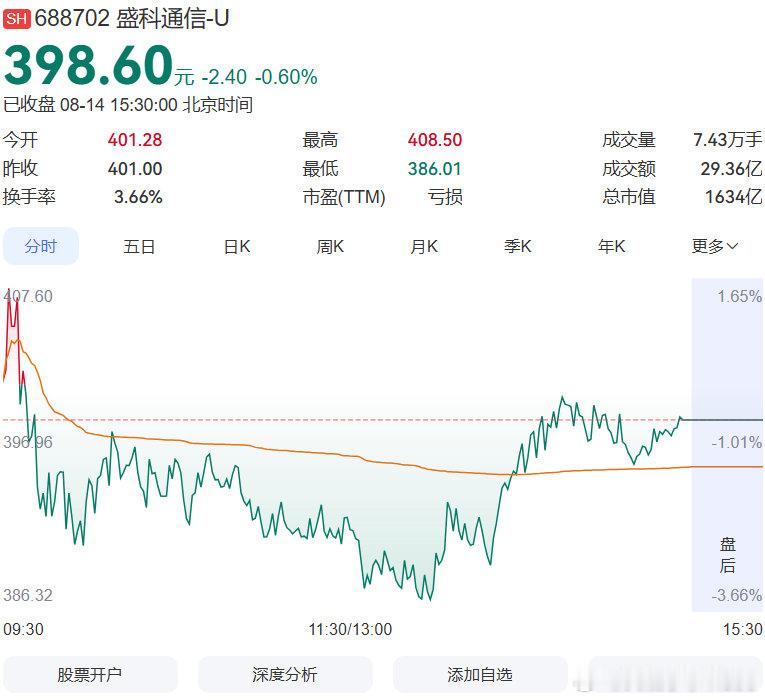The width and height of the screenshot is (765, 700).
Task: Switch to the 五日 five-day tab
Action: click(x=139, y=247)
